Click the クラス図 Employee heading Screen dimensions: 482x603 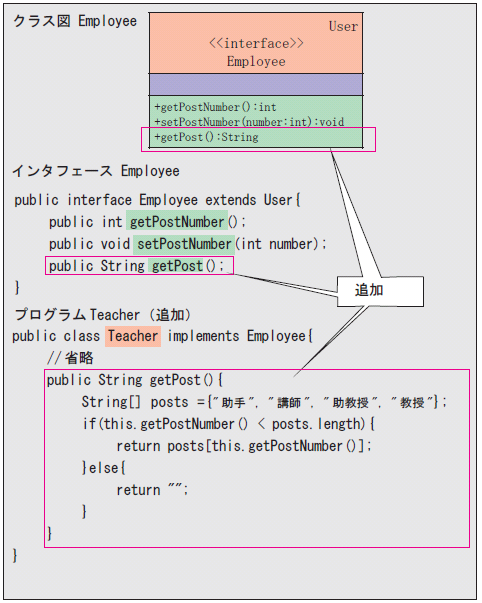pyautogui.click(x=75, y=21)
